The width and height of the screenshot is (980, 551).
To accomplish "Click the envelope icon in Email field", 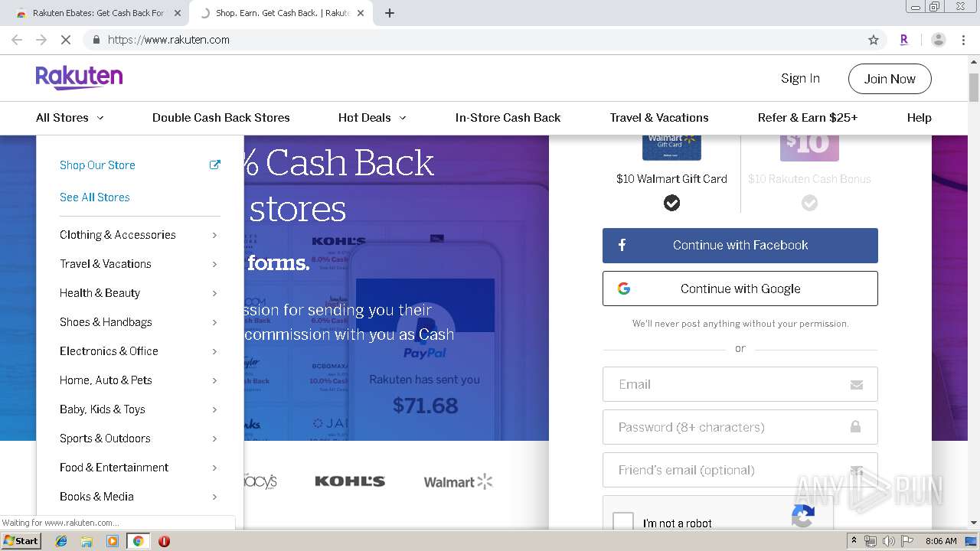I will pos(857,385).
